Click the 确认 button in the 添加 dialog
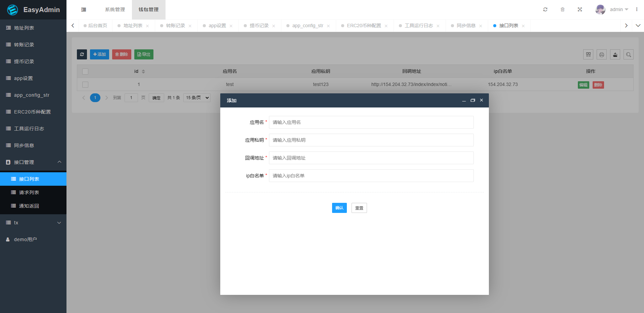This screenshot has height=313, width=644. 339,208
